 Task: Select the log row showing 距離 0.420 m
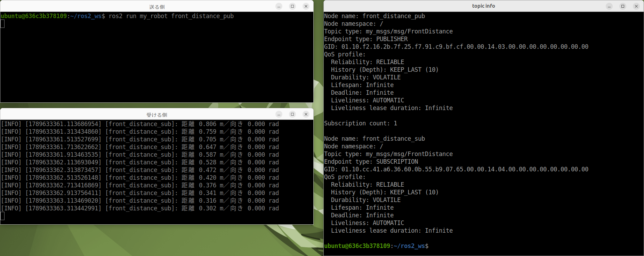pyautogui.click(x=140, y=178)
